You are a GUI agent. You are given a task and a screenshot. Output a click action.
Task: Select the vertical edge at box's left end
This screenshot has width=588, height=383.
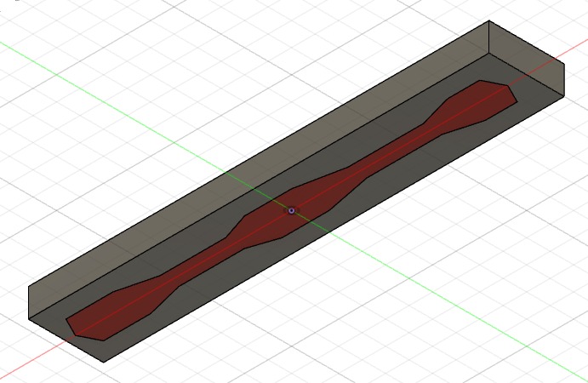pos(30,302)
